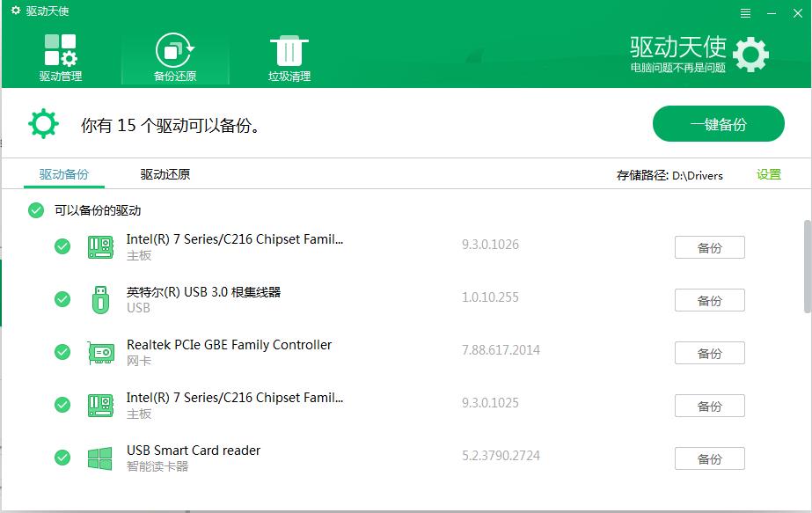Open the 备份还原 backup restore section
The height and width of the screenshot is (513, 812).
coord(175,58)
